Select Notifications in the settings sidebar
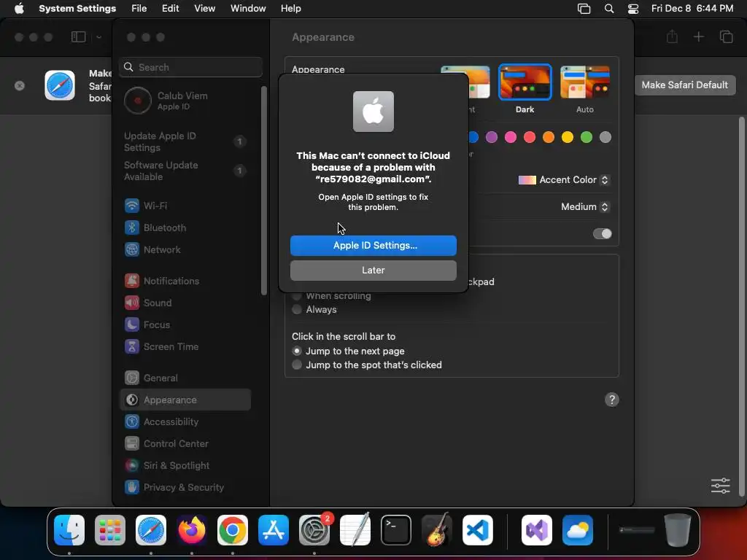The width and height of the screenshot is (747, 560). (x=185, y=281)
